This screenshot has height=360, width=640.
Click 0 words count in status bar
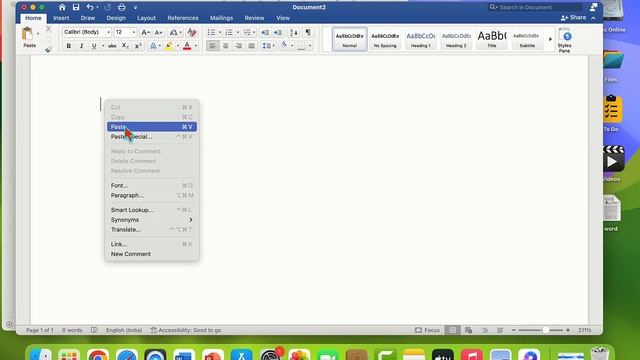point(72,330)
